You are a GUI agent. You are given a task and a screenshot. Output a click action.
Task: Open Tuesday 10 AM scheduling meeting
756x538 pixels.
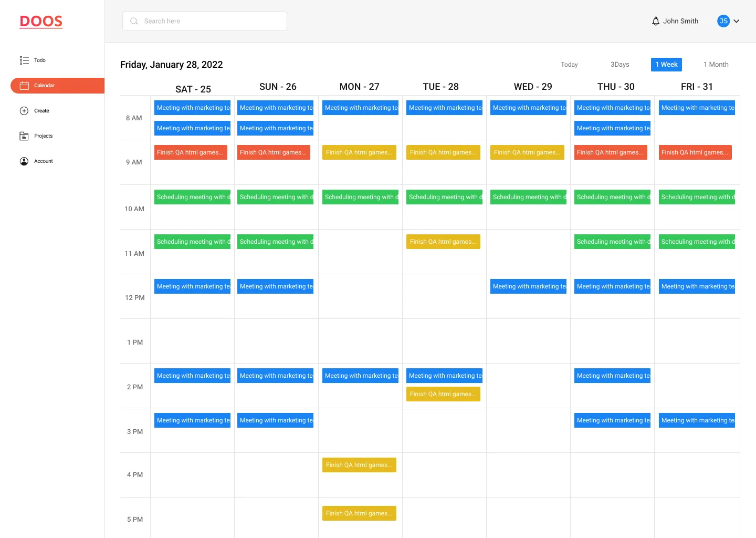[444, 197]
